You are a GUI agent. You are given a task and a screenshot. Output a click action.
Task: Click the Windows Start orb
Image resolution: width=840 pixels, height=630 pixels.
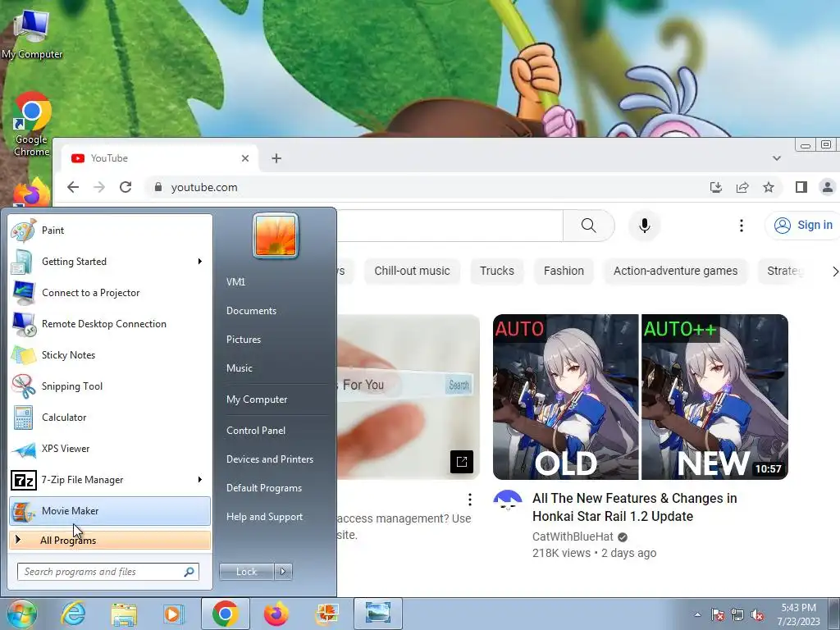click(22, 614)
